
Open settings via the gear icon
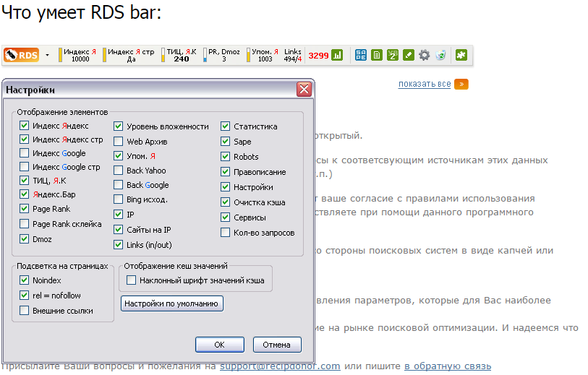[424, 55]
